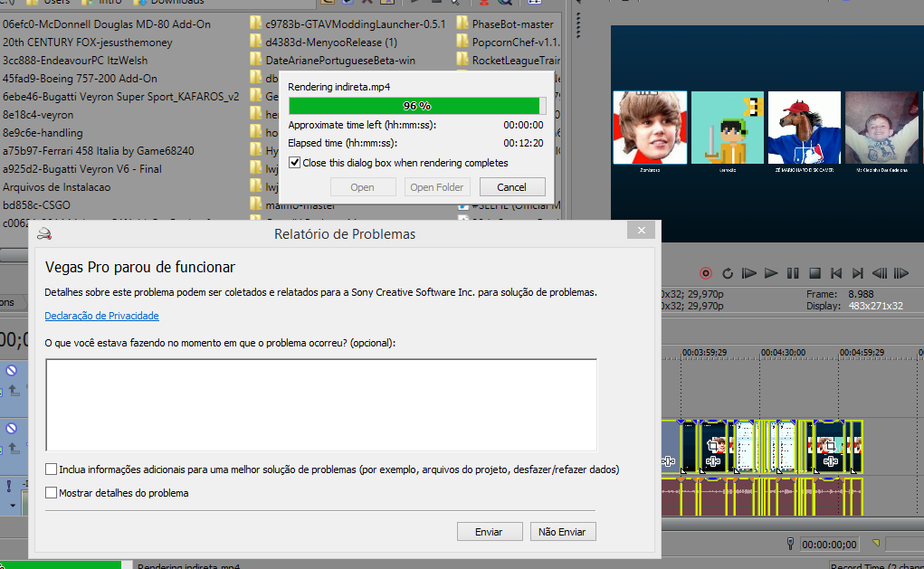Click Play From Start transport icon
The image size is (924, 569).
pyautogui.click(x=749, y=273)
